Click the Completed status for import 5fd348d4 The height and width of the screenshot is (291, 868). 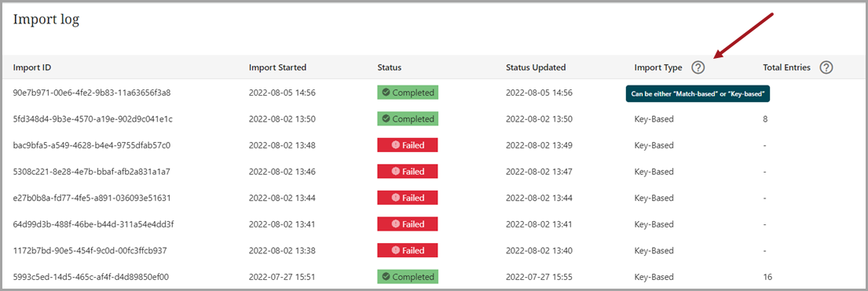tap(408, 119)
